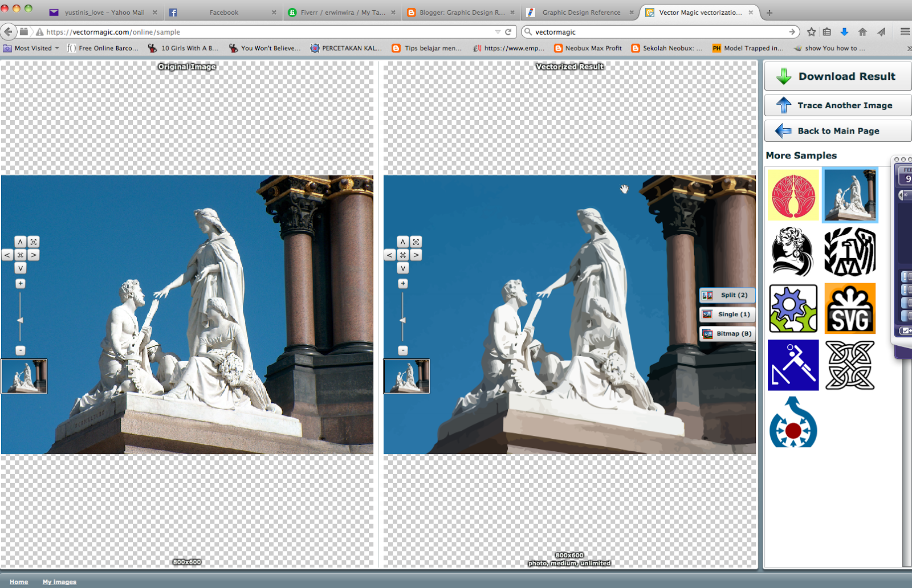Click the zoom-to-fit icon on the original image
Viewport: 912px width, 588px height.
(33, 241)
